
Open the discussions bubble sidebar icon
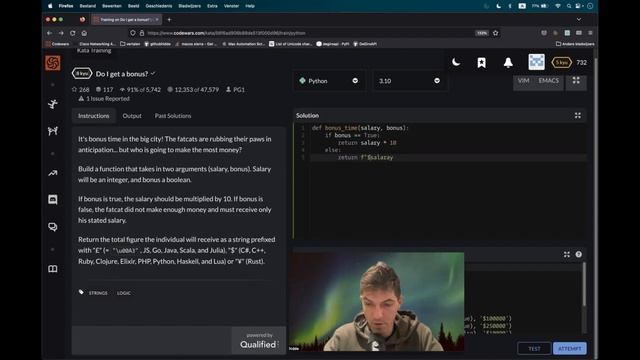click(53, 227)
